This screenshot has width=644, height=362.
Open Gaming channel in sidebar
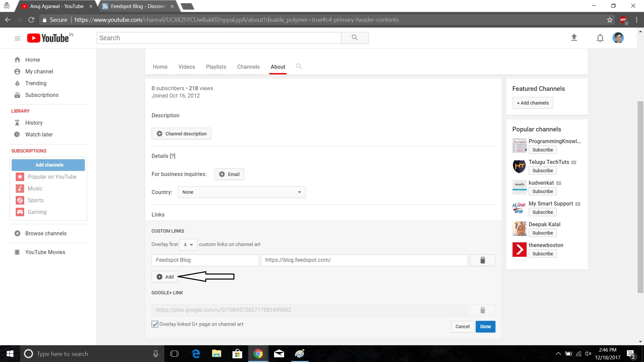point(31,212)
